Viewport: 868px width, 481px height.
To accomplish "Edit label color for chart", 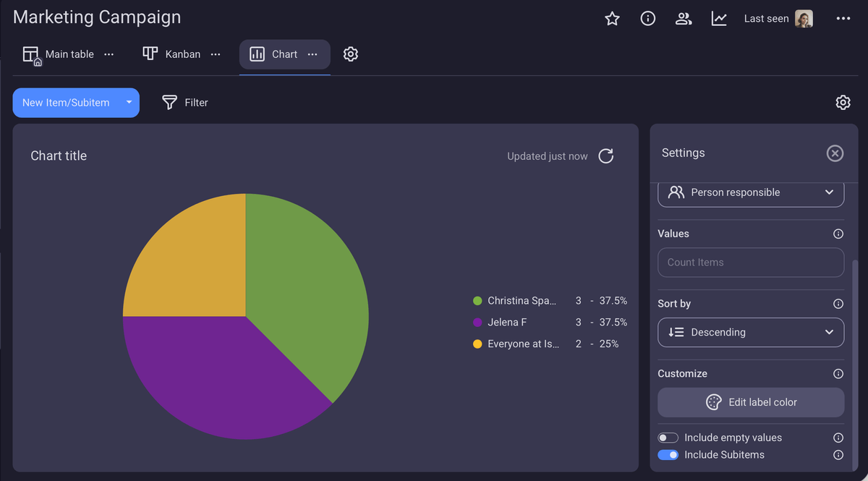I will coord(750,402).
